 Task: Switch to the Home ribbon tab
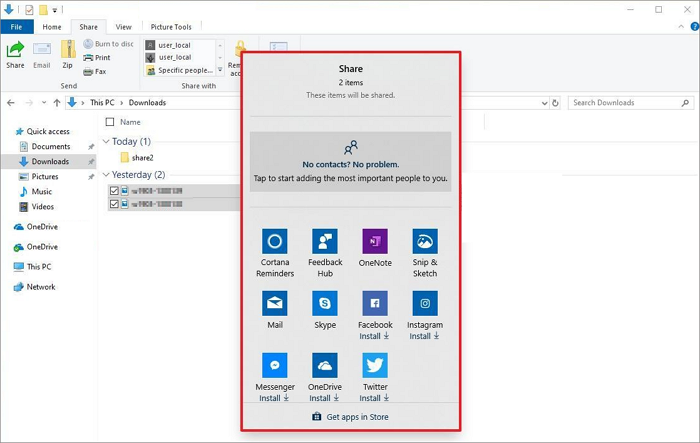51,27
